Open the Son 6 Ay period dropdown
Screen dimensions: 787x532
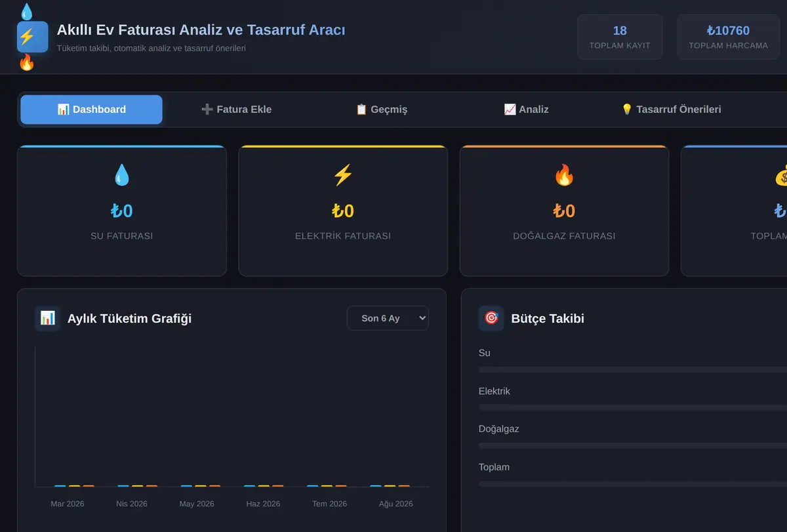[x=388, y=318]
